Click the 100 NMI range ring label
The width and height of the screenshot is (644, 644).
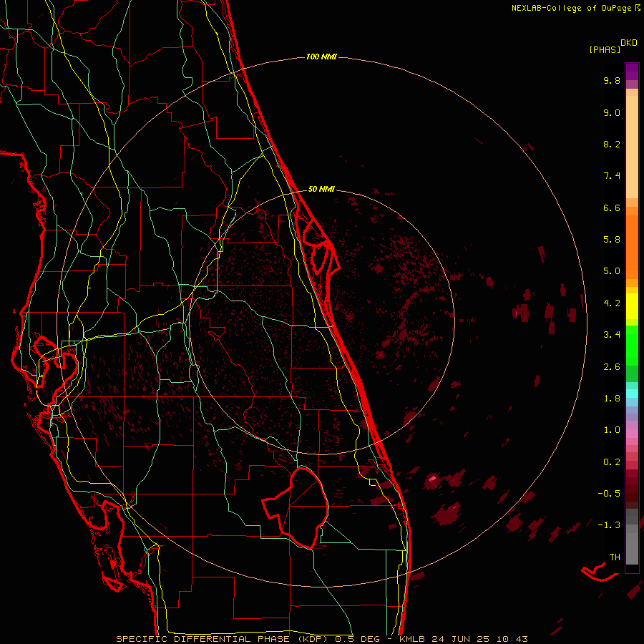coord(321,57)
